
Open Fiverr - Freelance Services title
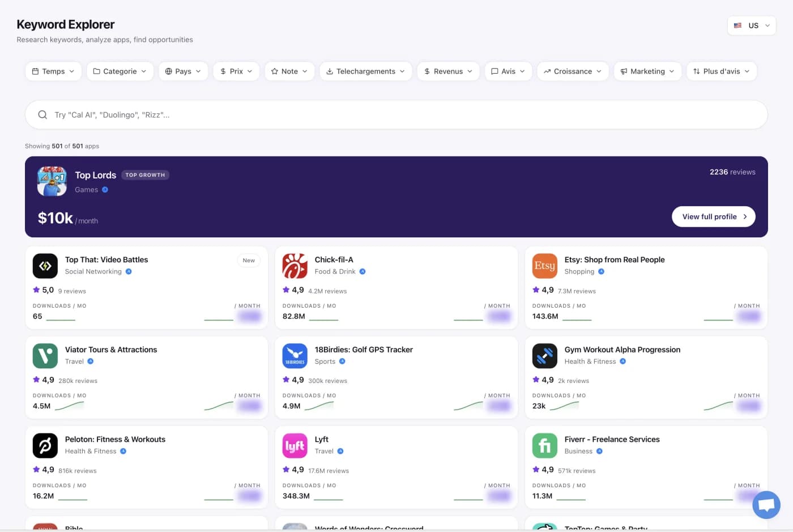612,439
